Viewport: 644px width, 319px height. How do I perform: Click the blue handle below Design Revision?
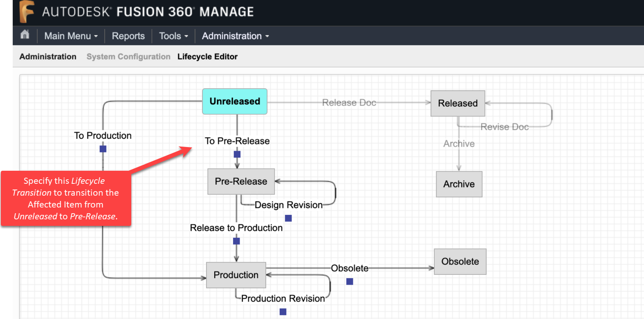tap(288, 219)
